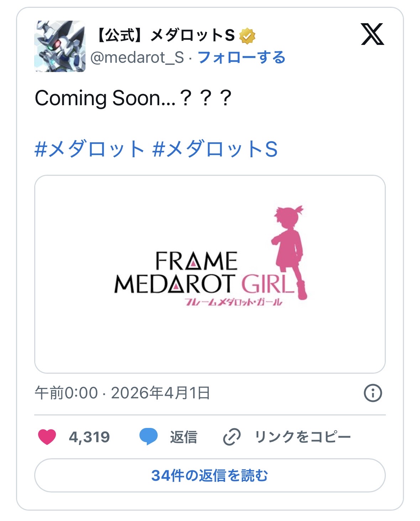Click the blue reply bubble icon
The image size is (420, 521).
148,437
